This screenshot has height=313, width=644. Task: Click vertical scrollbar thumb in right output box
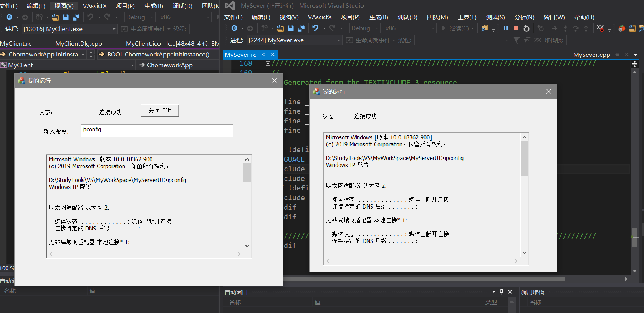coord(524,158)
